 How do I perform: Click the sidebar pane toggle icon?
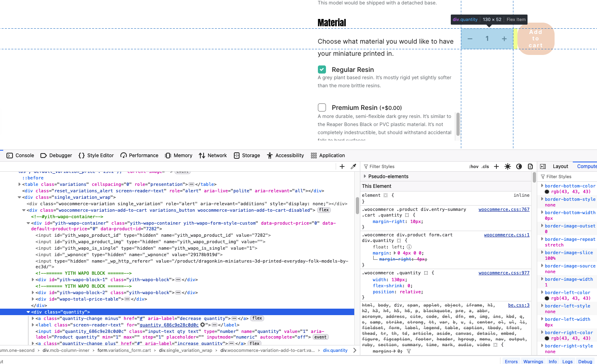pyautogui.click(x=543, y=166)
